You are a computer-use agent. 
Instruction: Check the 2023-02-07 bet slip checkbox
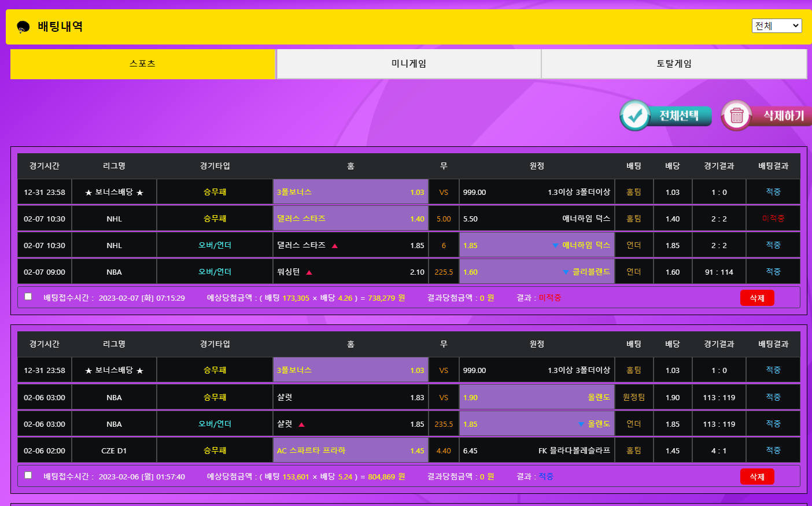[x=28, y=297]
